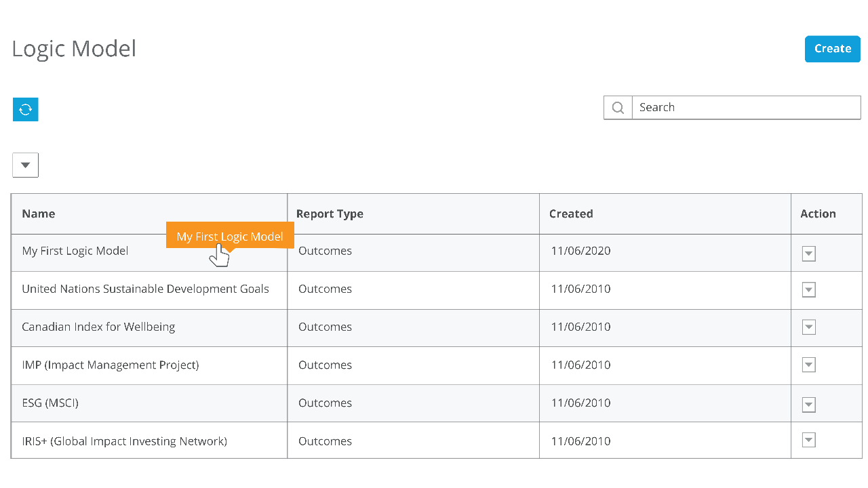
Task: Click the orange My First Logic Model tooltip
Action: [x=230, y=237]
